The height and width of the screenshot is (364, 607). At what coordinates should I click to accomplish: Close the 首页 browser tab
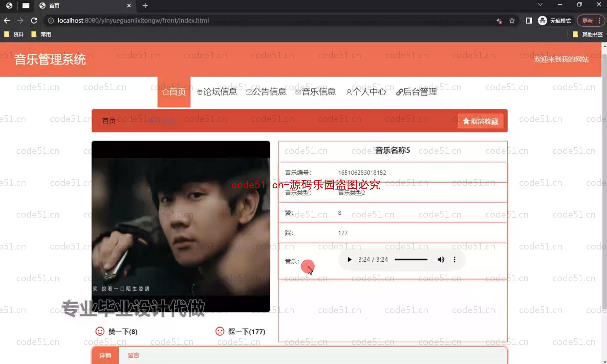tap(129, 6)
